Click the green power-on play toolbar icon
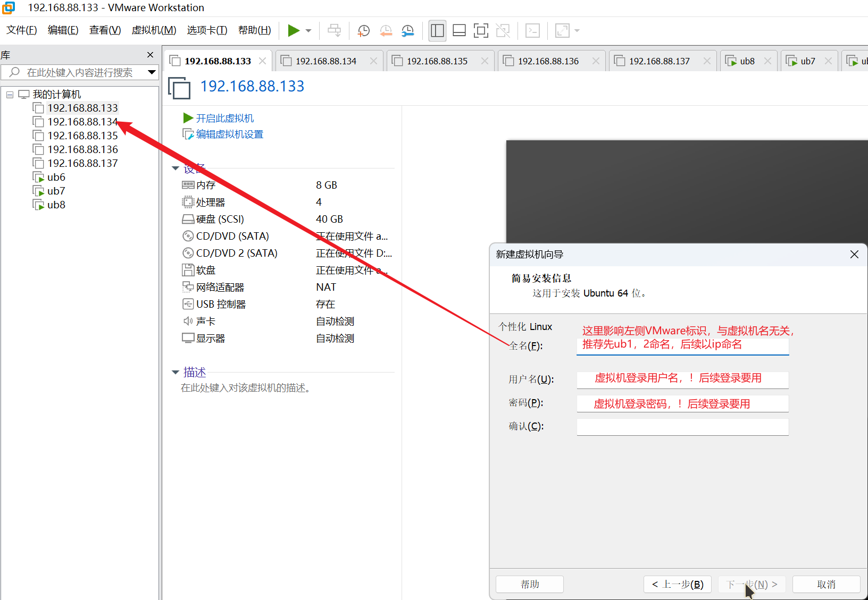This screenshot has width=868, height=600. [294, 30]
